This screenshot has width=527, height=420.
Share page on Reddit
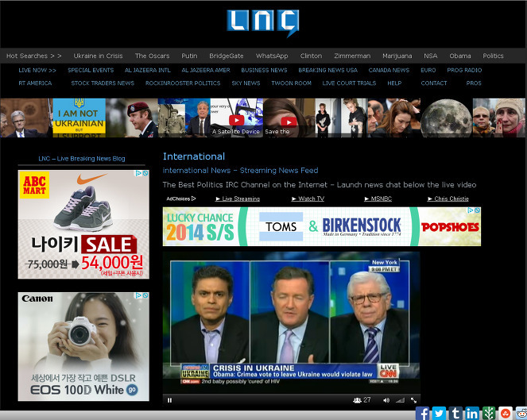click(521, 414)
